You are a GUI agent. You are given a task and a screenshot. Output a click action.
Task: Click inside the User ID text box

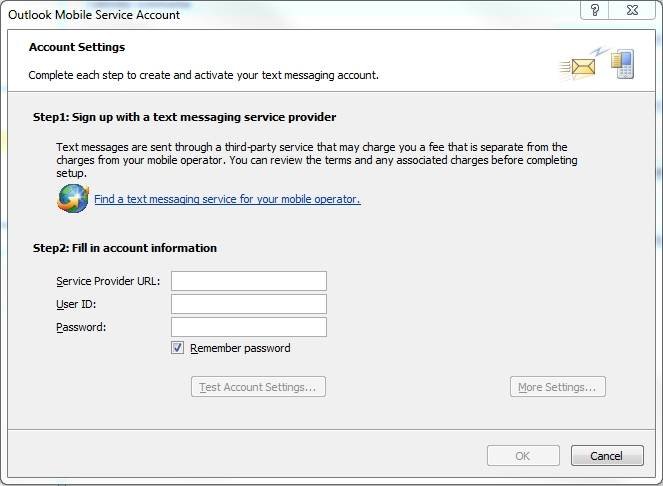click(x=249, y=304)
